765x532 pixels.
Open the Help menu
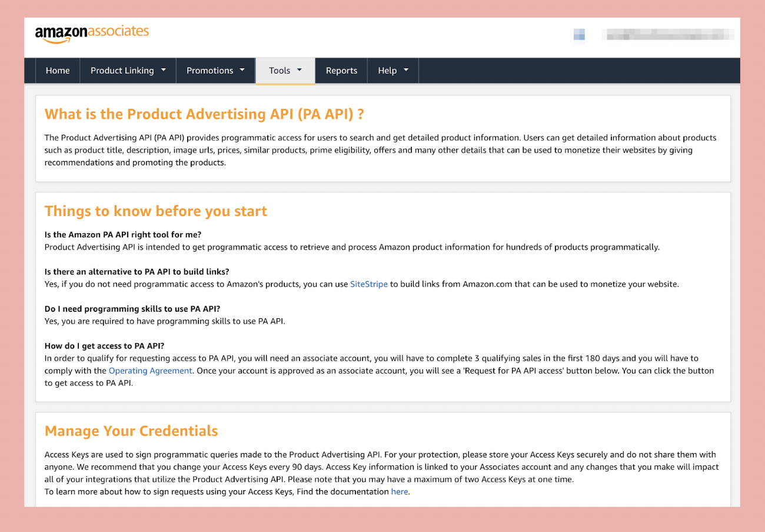point(388,70)
